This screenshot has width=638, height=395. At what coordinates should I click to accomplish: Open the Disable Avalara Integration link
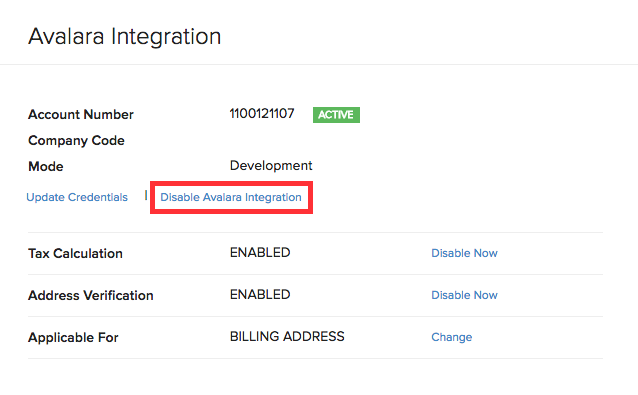(x=231, y=197)
